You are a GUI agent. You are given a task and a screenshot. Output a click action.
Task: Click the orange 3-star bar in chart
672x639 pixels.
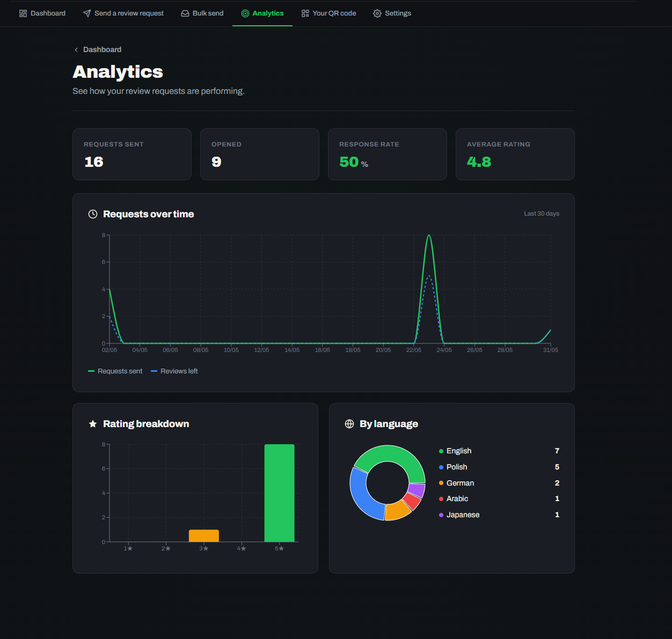[x=204, y=536]
